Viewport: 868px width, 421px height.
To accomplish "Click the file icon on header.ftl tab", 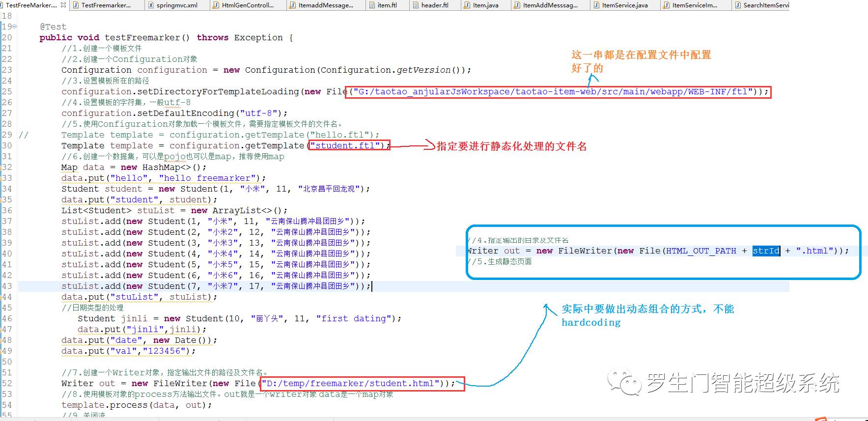I will [416, 5].
